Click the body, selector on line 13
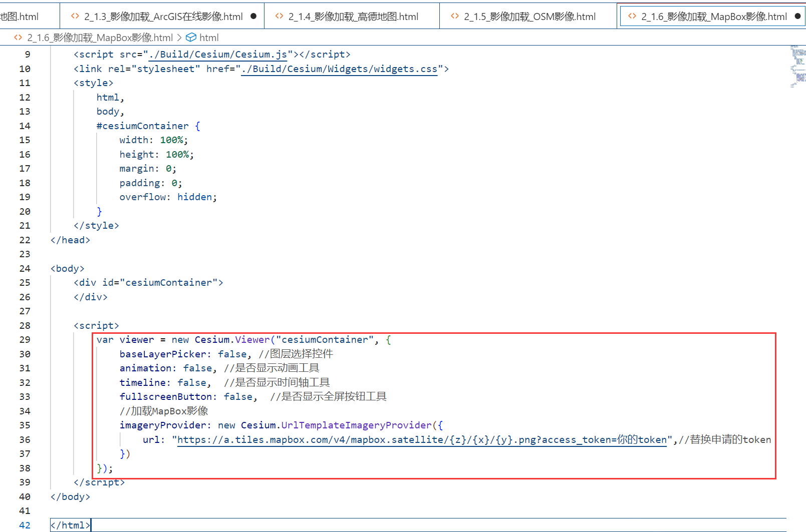The width and height of the screenshot is (806, 532). [x=110, y=112]
